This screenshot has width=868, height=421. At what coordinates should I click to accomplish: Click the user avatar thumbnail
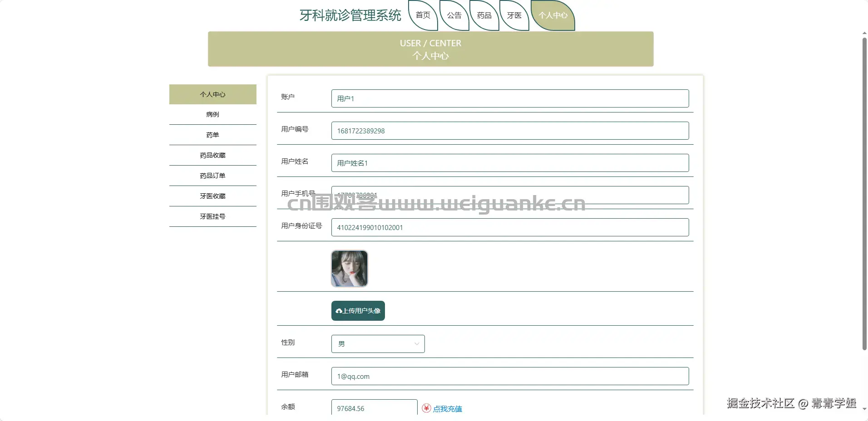350,269
